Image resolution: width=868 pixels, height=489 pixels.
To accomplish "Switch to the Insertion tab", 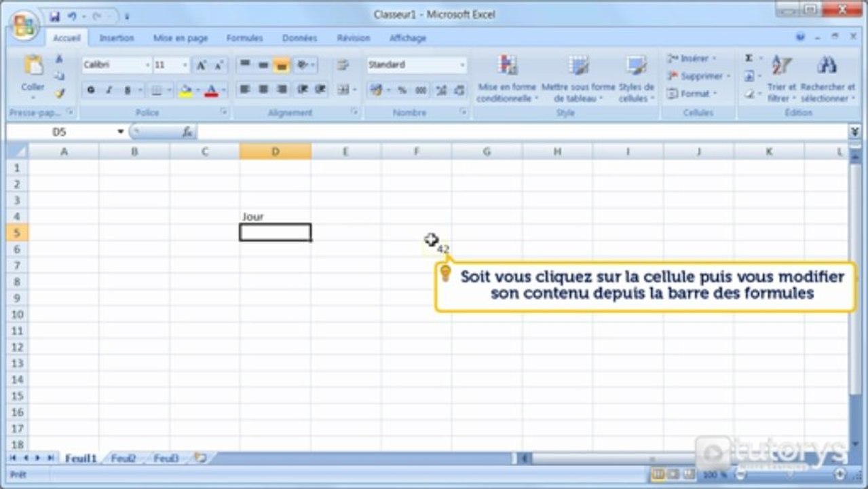I will point(117,38).
